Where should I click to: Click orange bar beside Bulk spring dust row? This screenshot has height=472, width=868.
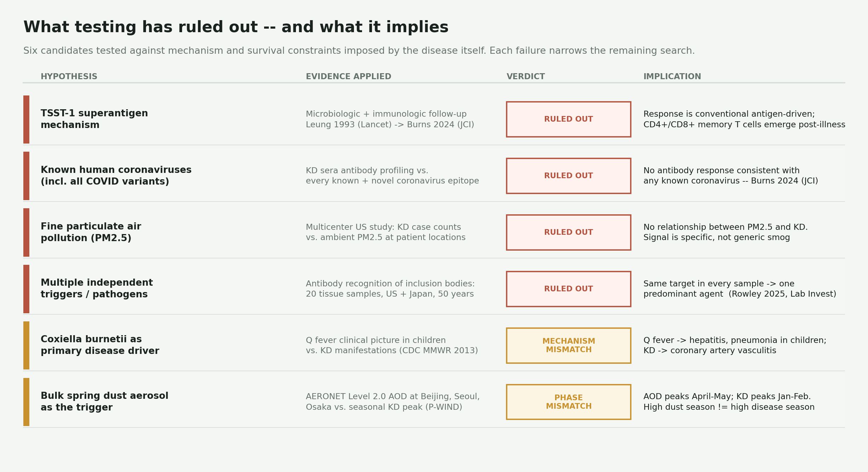click(26, 402)
